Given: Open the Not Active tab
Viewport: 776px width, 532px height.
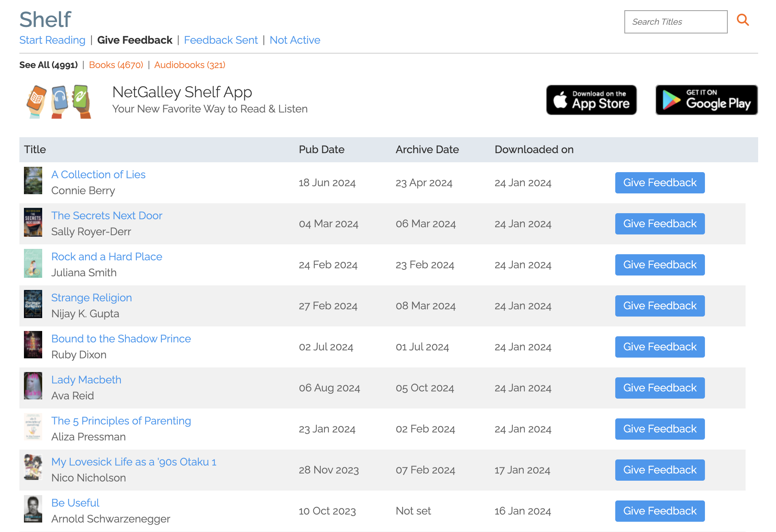Looking at the screenshot, I should pyautogui.click(x=295, y=40).
